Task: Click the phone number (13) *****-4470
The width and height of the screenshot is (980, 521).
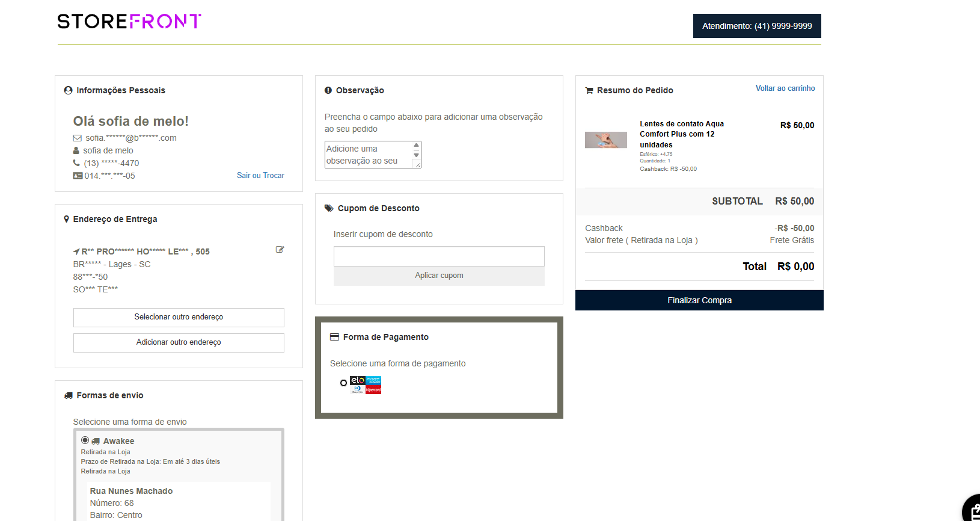Action: [x=112, y=163]
